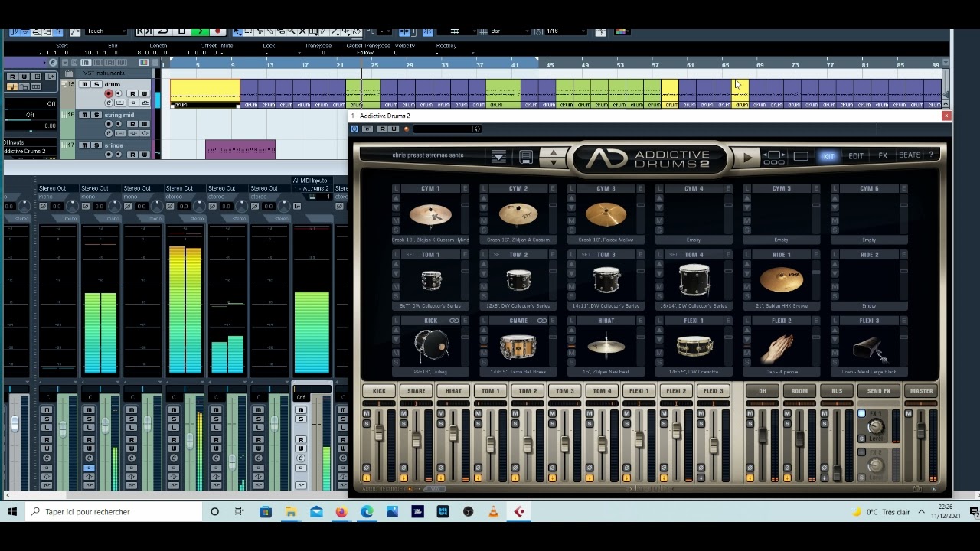The height and width of the screenshot is (551, 980).
Task: Click the CYM 1 next sample down arrow
Action: [x=396, y=207]
